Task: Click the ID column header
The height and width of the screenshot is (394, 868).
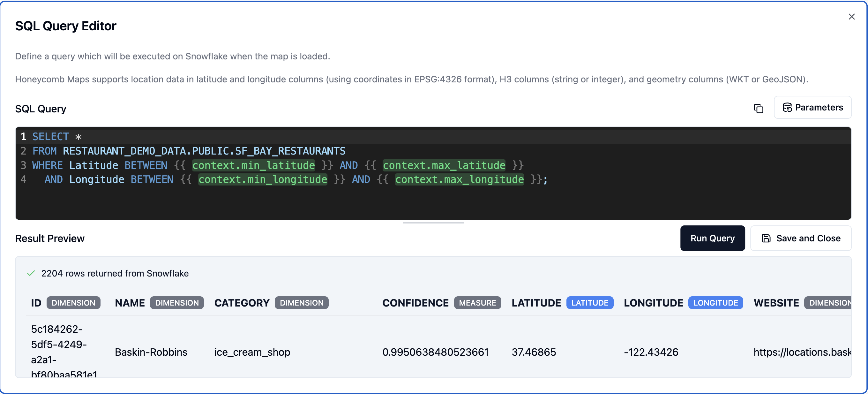Action: point(36,303)
